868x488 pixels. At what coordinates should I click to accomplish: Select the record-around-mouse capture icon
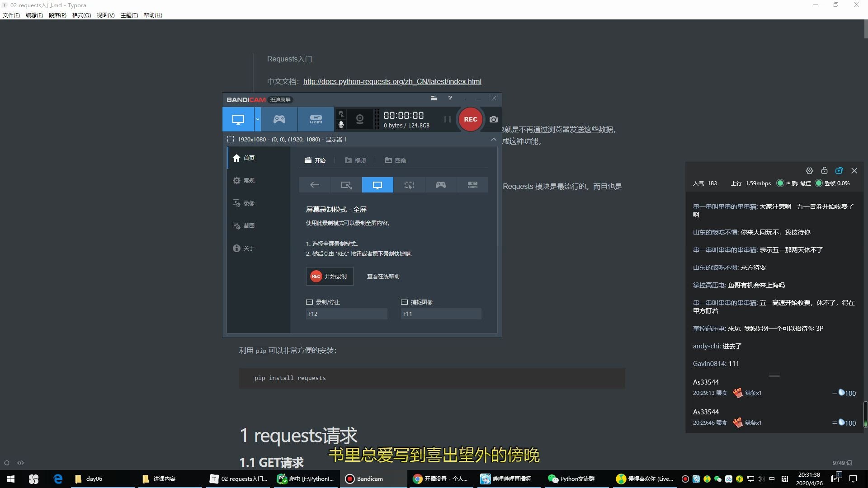click(x=409, y=184)
